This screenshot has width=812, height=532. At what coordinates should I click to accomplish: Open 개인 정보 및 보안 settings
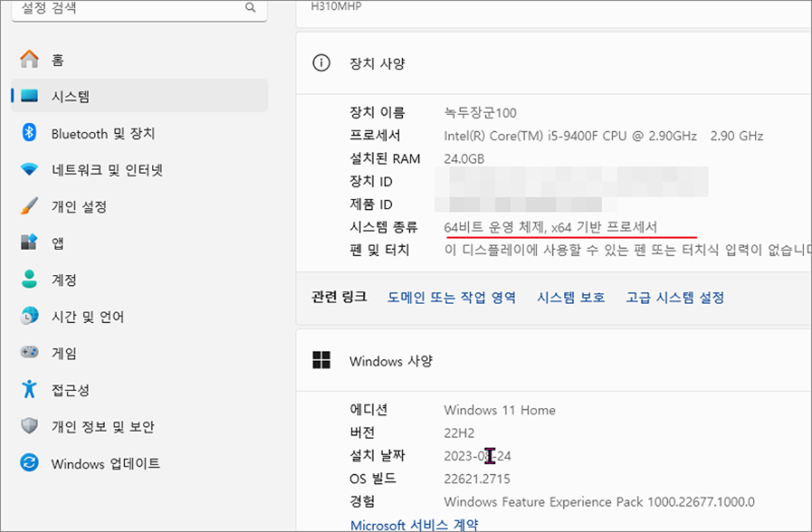tap(140, 427)
